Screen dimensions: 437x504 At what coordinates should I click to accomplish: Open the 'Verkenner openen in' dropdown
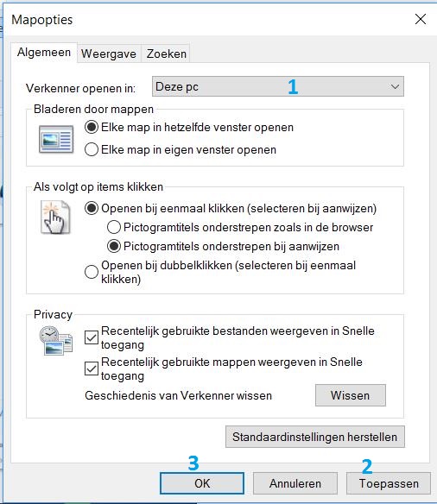tap(278, 86)
